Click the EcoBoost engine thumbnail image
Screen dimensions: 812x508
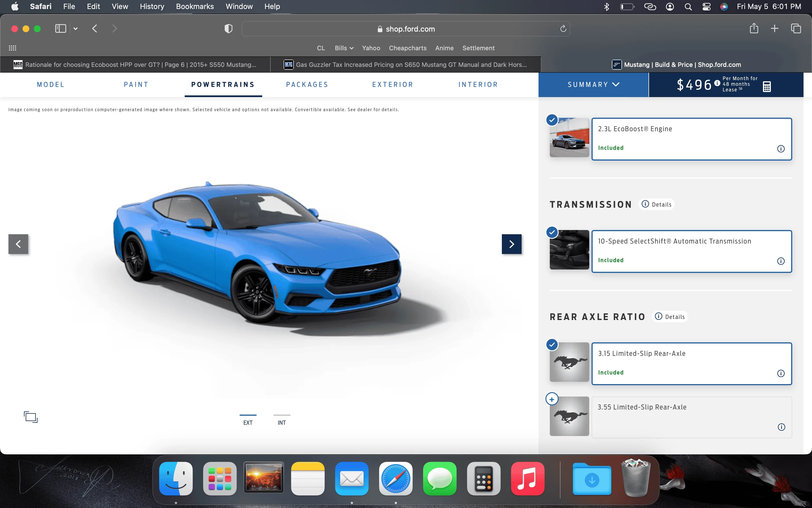[x=569, y=137]
